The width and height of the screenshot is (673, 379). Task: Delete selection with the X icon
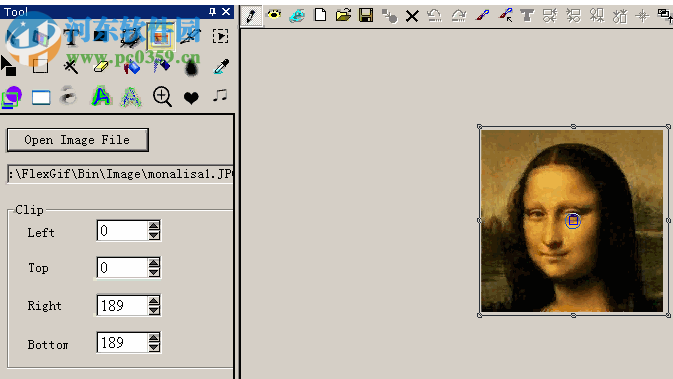(x=412, y=16)
